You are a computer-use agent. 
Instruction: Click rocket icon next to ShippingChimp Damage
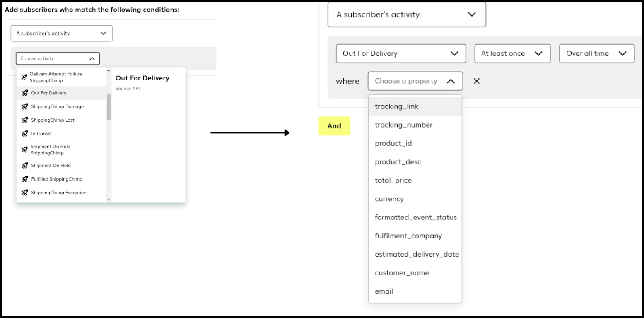pyautogui.click(x=24, y=107)
